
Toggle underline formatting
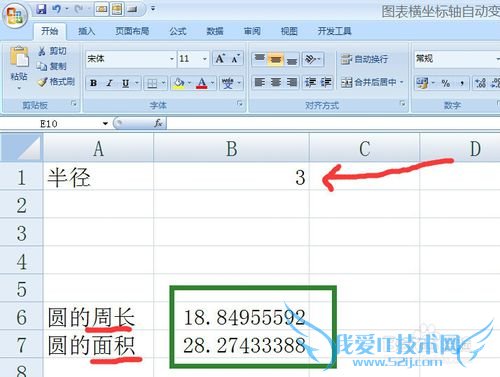tap(125, 83)
